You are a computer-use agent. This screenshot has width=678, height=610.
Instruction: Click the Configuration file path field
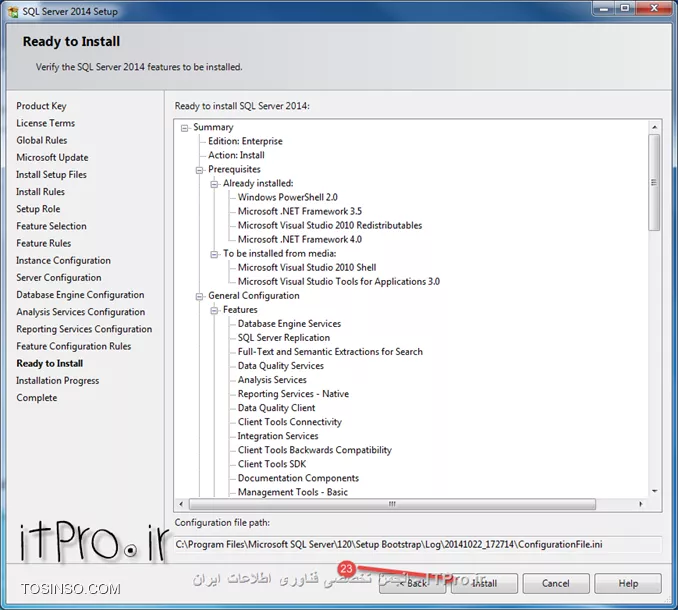pos(417,545)
